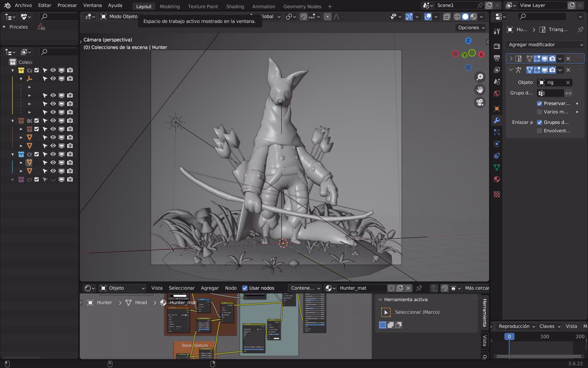Open the node editor Seleccionar menu
Screen dimensions: 588x368
point(181,288)
